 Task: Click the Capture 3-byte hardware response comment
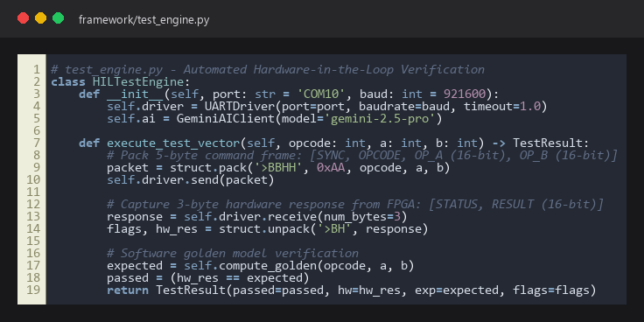click(x=355, y=204)
